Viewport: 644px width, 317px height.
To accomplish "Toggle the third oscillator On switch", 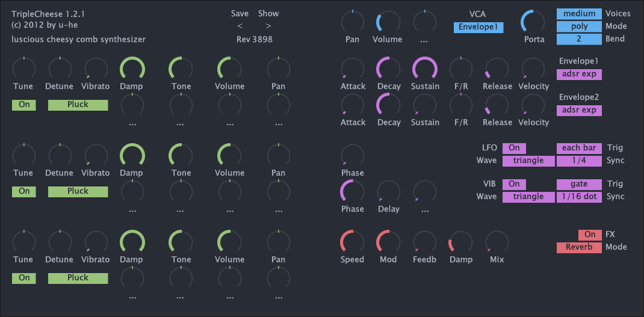I will (24, 278).
